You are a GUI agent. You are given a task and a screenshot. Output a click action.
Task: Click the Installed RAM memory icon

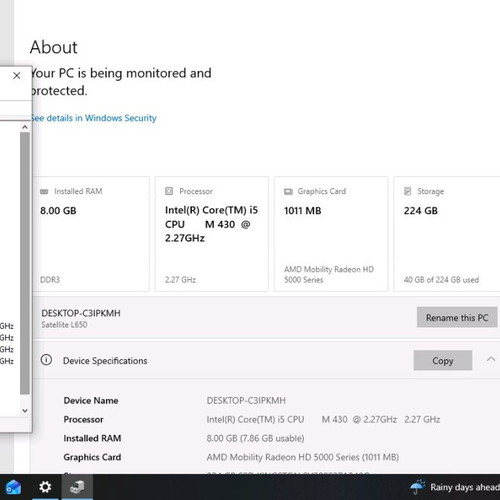44,191
